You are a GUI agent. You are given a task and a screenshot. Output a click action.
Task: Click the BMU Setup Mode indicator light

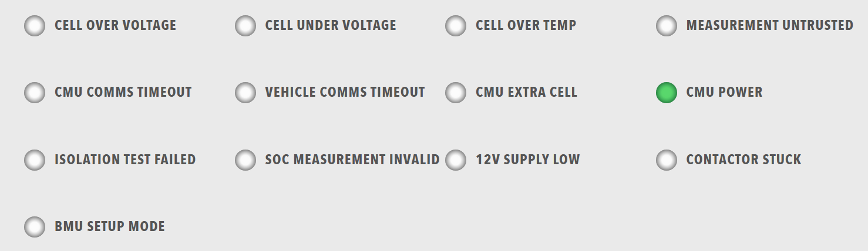point(35,227)
